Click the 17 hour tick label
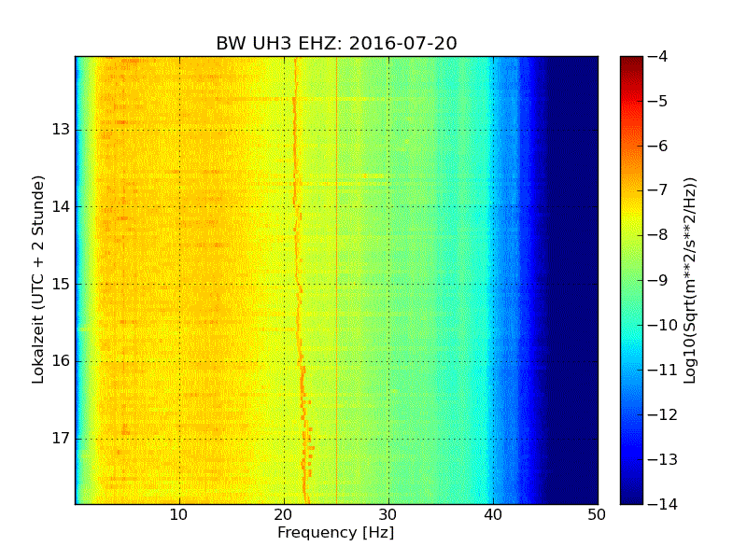This screenshot has width=747, height=560. click(61, 438)
